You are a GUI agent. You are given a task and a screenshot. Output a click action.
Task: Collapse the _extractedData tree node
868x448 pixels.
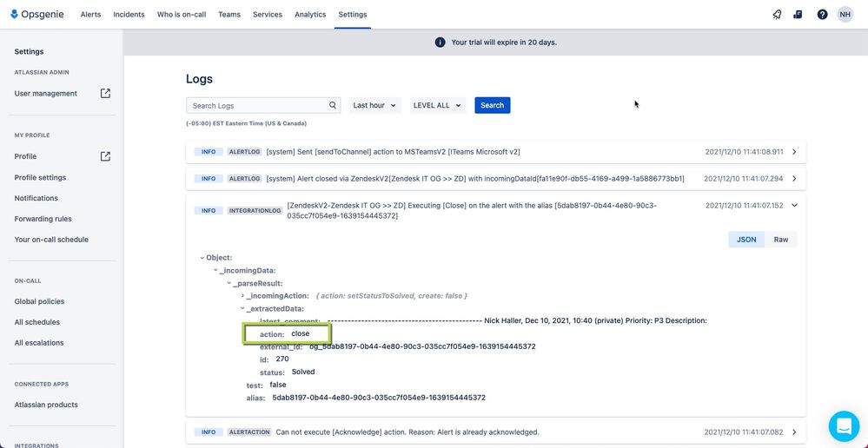[x=242, y=308]
